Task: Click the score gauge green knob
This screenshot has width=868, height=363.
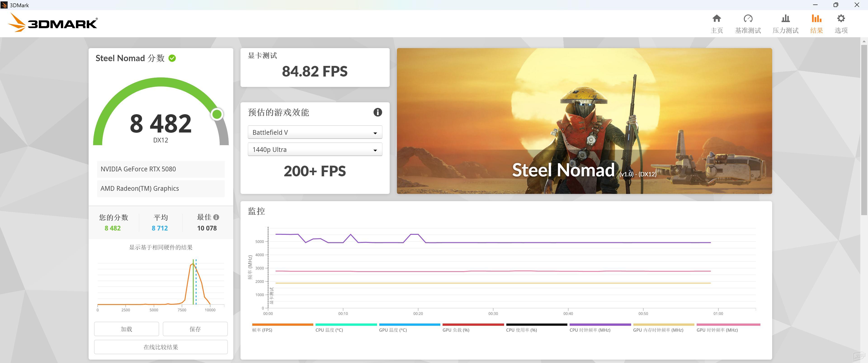Action: coord(217,114)
